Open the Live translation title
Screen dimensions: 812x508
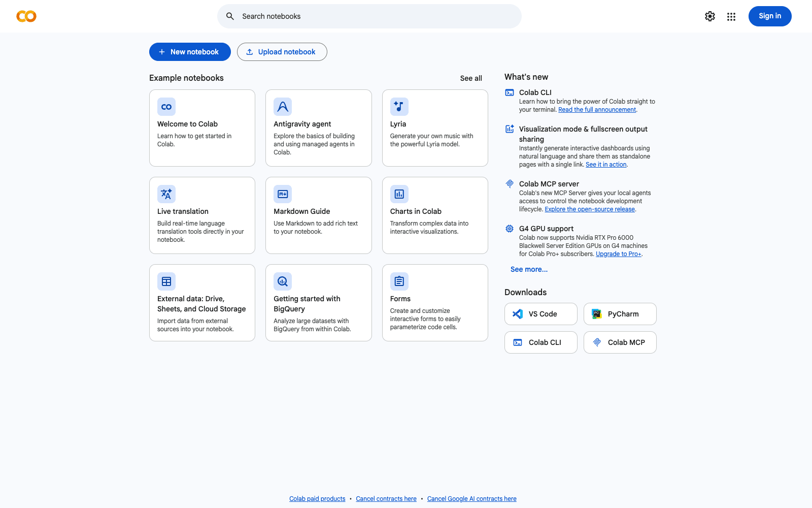tap(183, 211)
